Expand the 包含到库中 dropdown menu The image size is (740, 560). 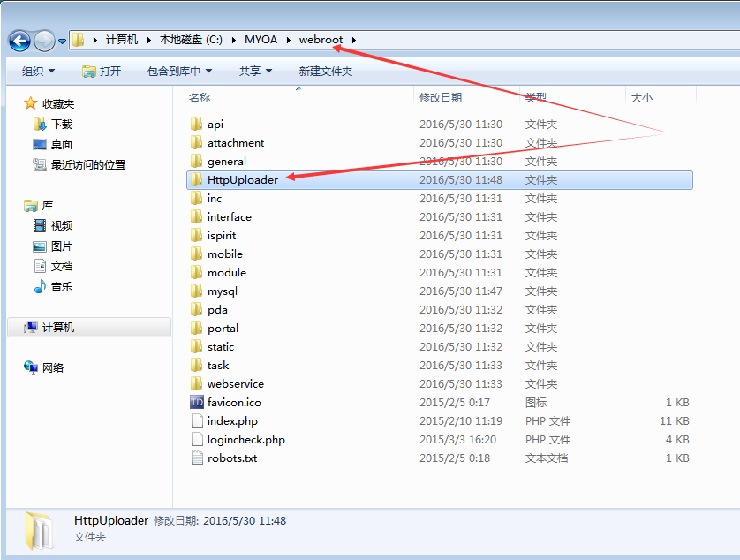pos(179,72)
